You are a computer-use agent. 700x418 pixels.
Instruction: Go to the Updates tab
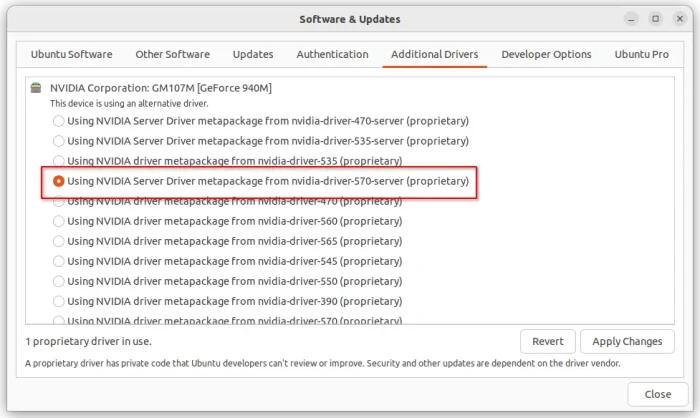[x=253, y=54]
